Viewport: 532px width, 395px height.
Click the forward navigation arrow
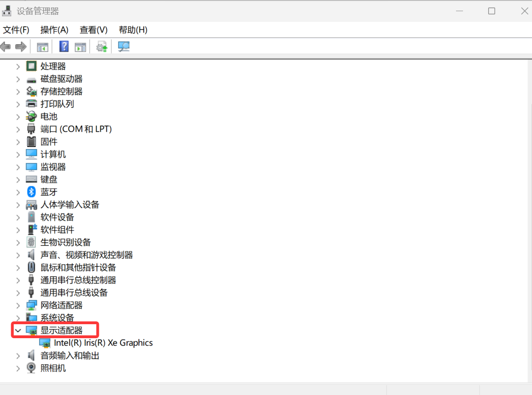[21, 46]
